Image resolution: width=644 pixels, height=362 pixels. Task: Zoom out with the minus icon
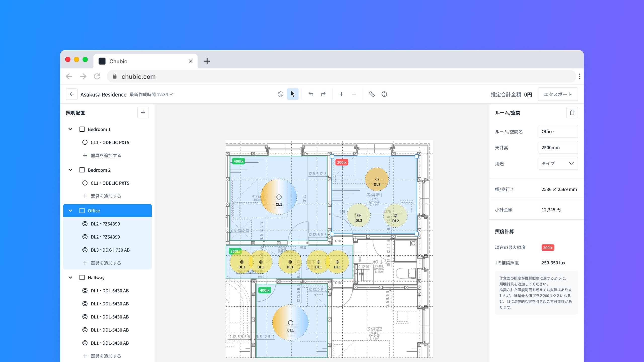[x=354, y=94]
